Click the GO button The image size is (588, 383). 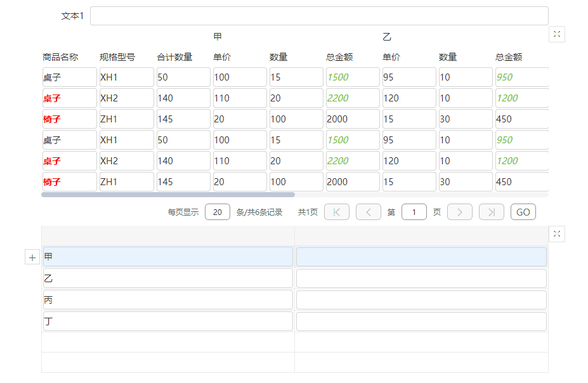point(523,212)
